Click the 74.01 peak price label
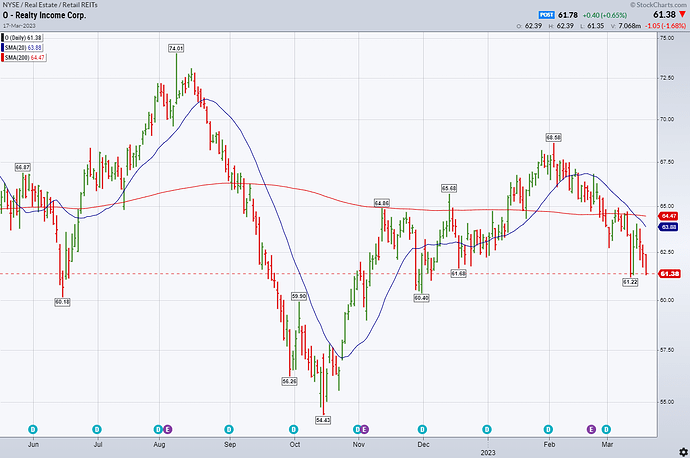The width and height of the screenshot is (690, 458). click(x=176, y=48)
